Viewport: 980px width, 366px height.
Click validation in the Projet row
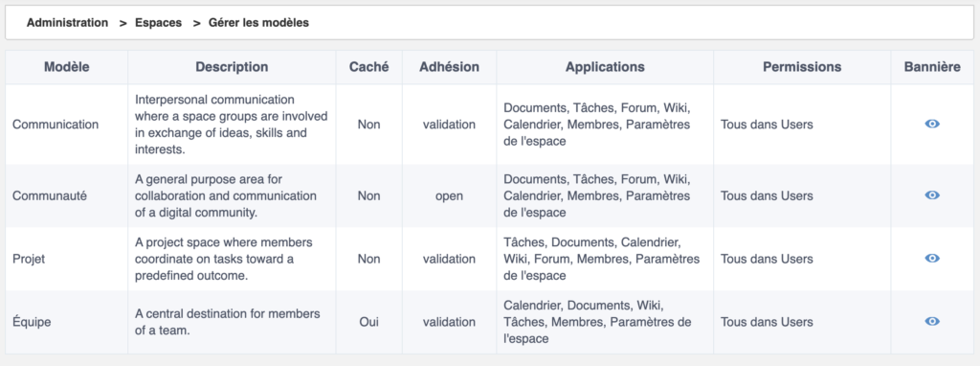point(450,259)
